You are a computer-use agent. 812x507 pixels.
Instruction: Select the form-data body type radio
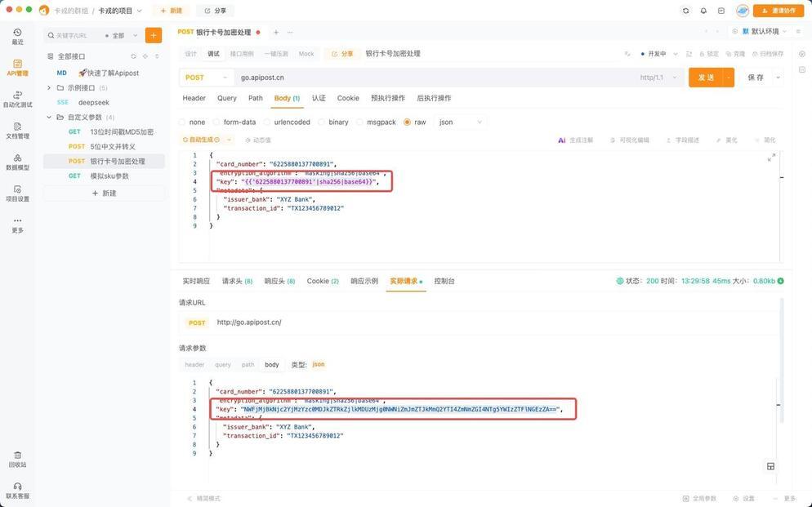pyautogui.click(x=216, y=122)
